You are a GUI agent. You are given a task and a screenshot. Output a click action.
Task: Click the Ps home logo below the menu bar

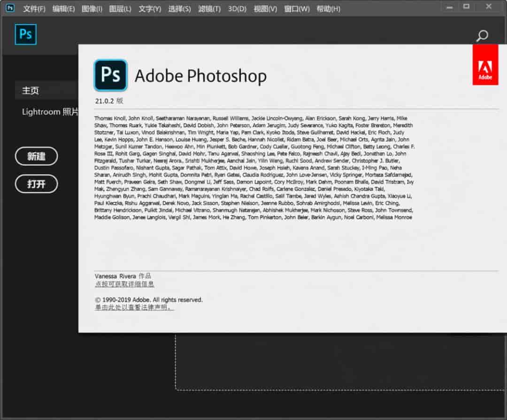pyautogui.click(x=25, y=34)
